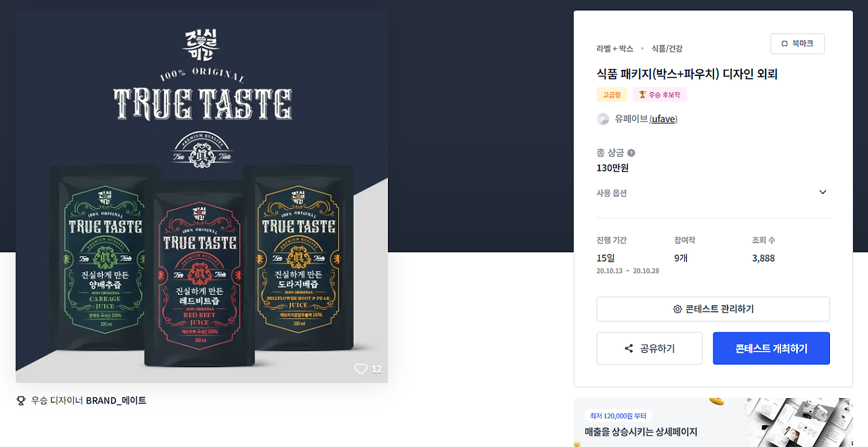Expand the 사용 옵션 chevron
Screen dimensions: 868x447
pos(823,192)
